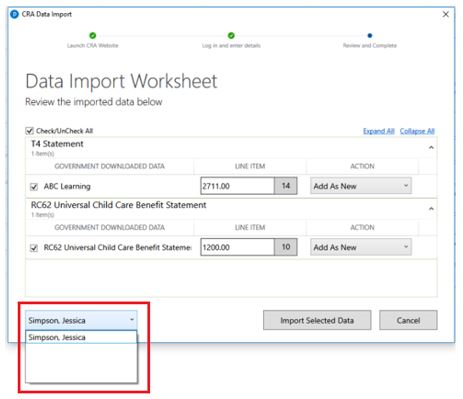Image resolution: width=463 pixels, height=399 pixels.
Task: Open Action dropdown for RC62 row
Action: click(x=361, y=247)
